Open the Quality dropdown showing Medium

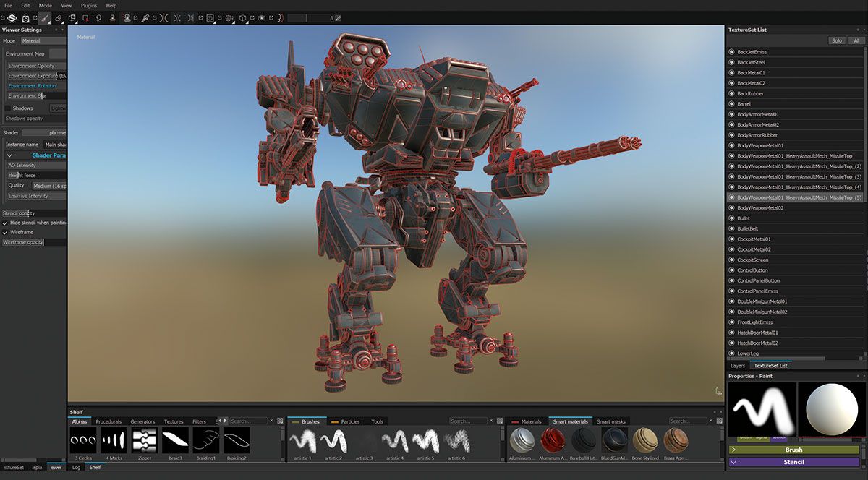48,186
